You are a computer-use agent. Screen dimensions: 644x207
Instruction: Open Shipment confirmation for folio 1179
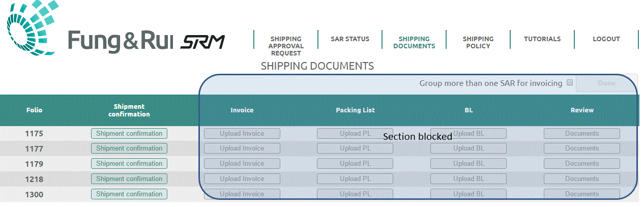tap(129, 164)
